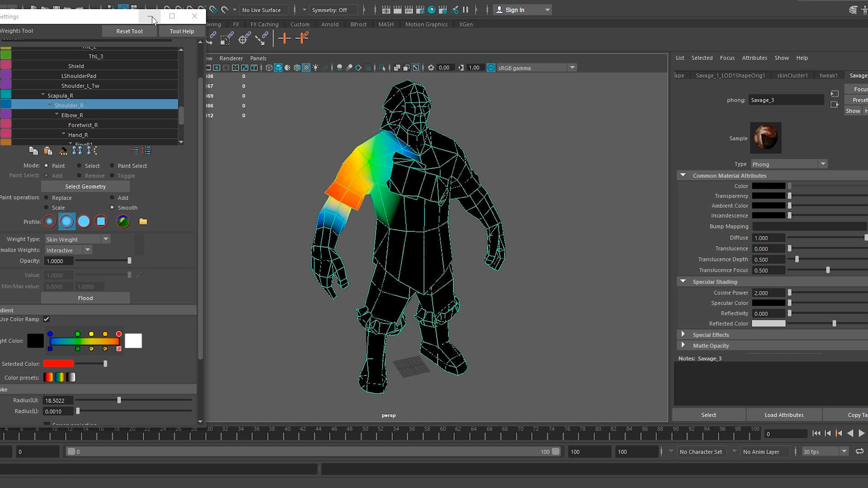
Task: Select the solid circle brush profile
Action: pos(84,221)
